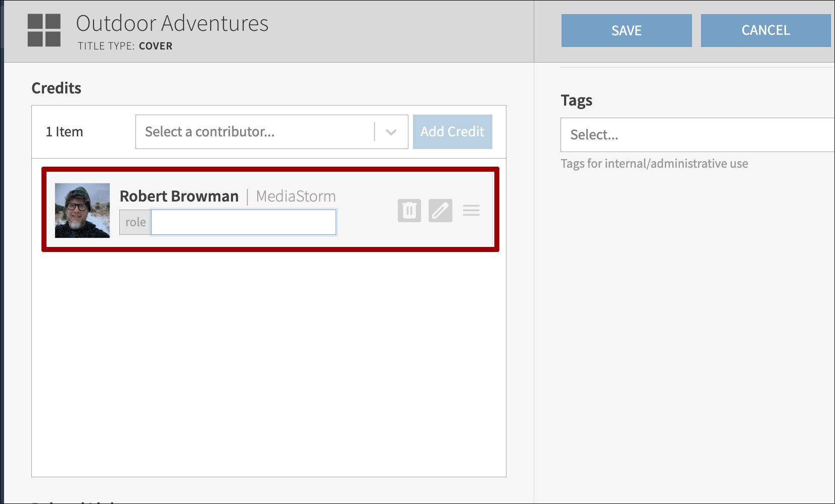Click the SAVE button
The image size is (835, 504).
point(626,31)
